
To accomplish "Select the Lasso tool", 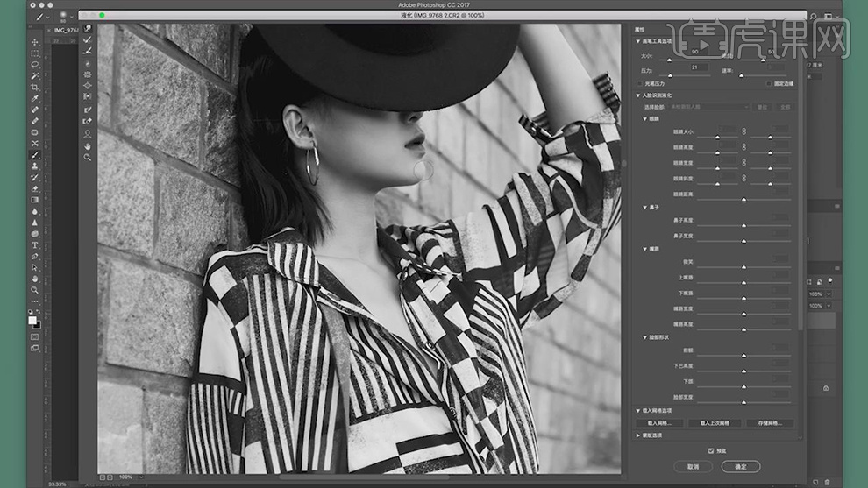I will coord(35,65).
